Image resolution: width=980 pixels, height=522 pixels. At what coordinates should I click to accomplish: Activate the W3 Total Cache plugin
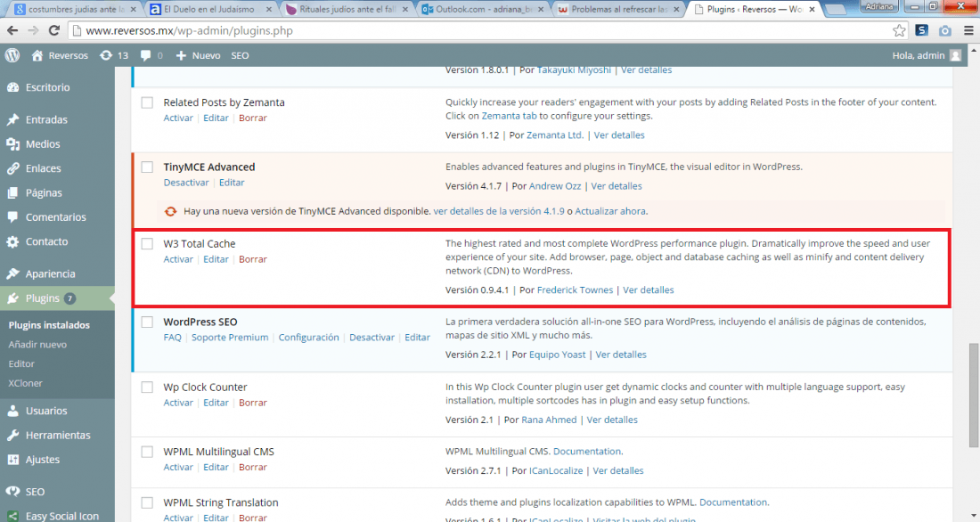pyautogui.click(x=178, y=259)
